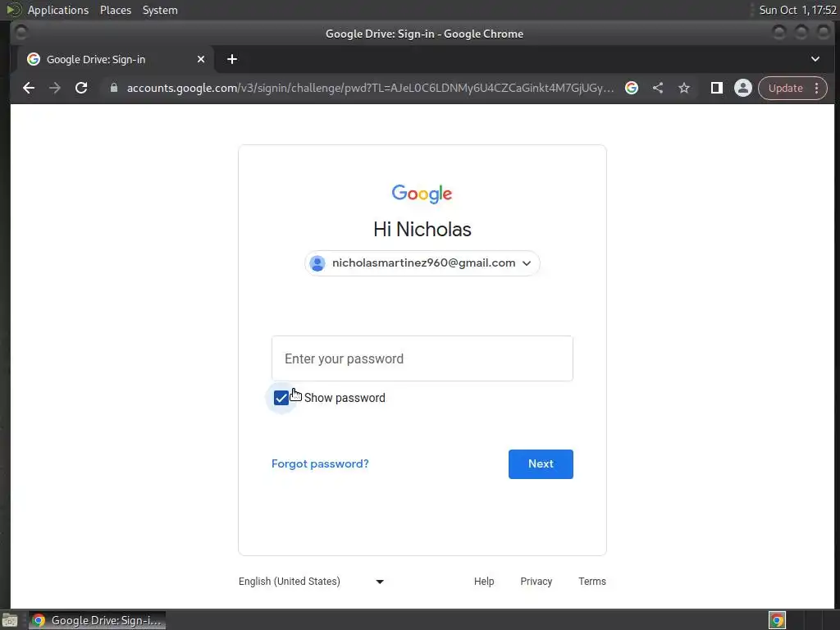Open the System menu

click(x=160, y=10)
